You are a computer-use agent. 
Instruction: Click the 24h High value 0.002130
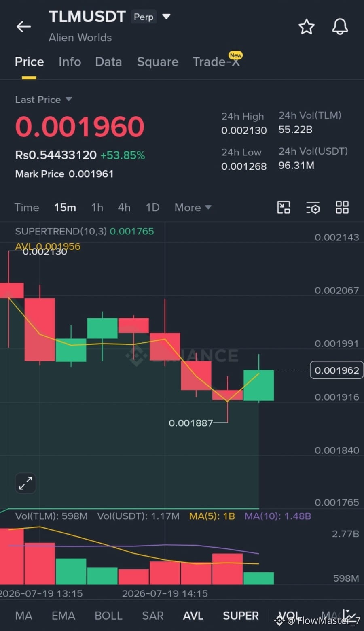(x=244, y=130)
